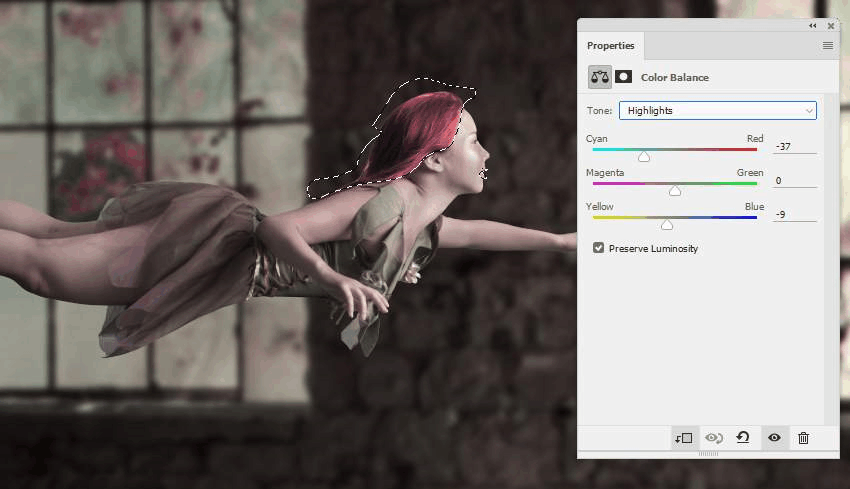The height and width of the screenshot is (489, 850).
Task: Click the Green label
Action: tap(750, 173)
